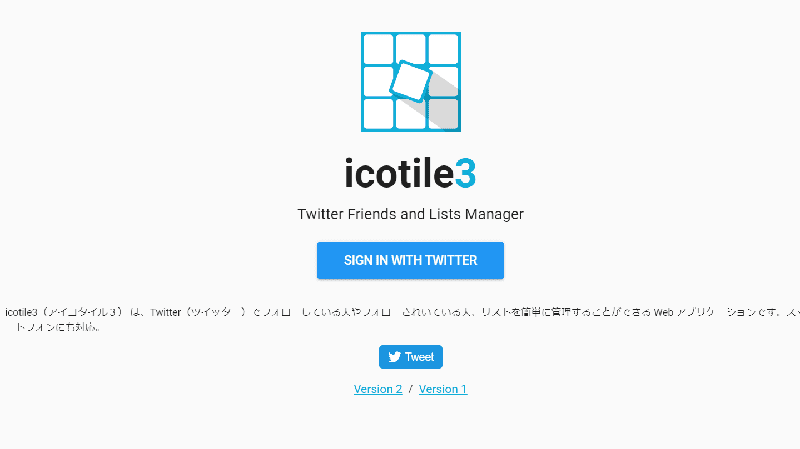Click the bottom-left tile of the logo
The image size is (800, 449).
[x=378, y=113]
